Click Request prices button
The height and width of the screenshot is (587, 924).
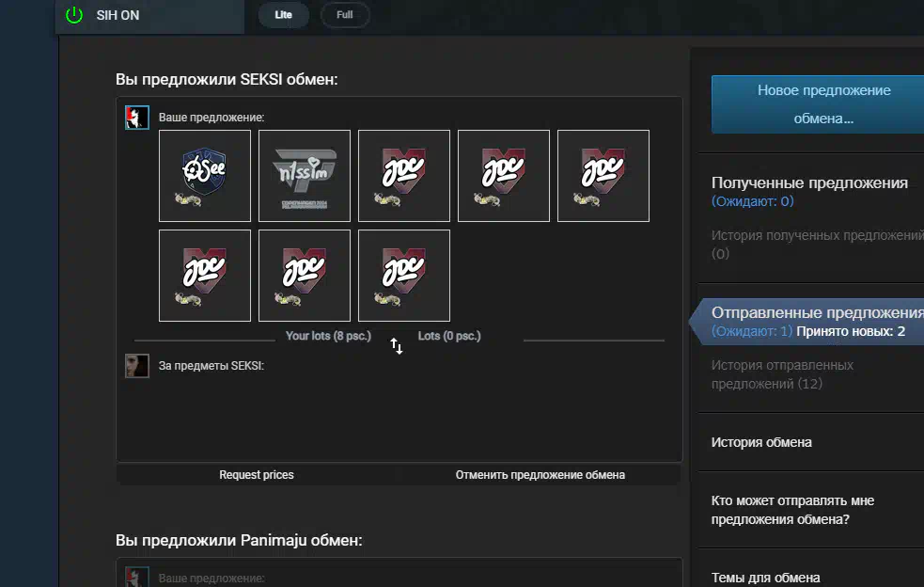coord(257,475)
